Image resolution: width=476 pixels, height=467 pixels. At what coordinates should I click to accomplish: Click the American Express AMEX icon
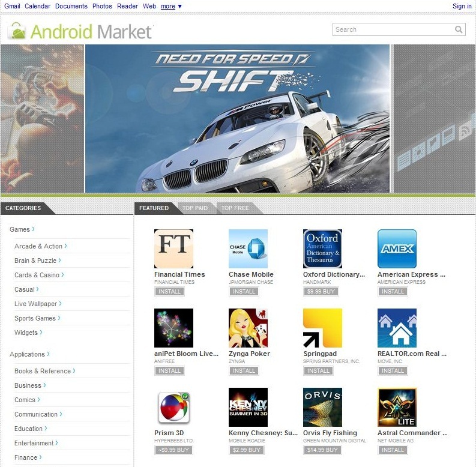click(x=397, y=249)
